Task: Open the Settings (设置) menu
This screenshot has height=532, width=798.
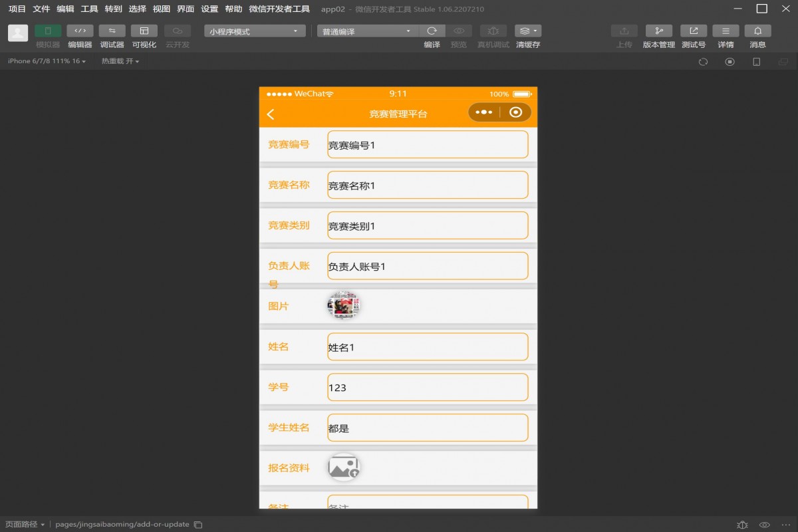Action: point(209,9)
